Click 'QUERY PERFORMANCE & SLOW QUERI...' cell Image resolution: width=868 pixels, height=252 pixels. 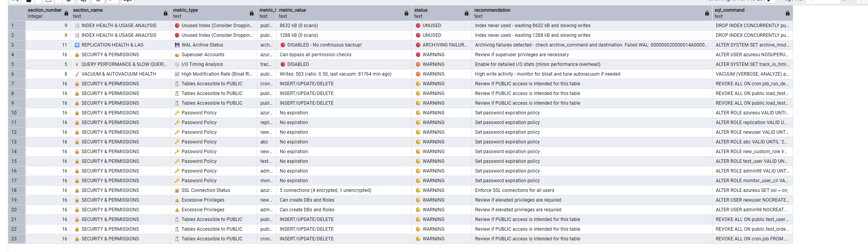click(x=121, y=64)
